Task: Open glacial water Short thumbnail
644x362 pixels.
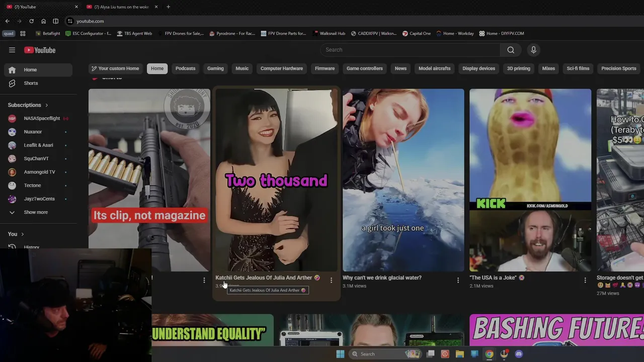Action: point(404,180)
